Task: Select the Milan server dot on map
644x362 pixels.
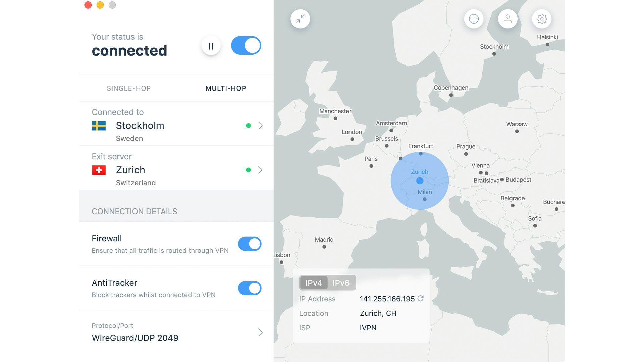Action: click(x=425, y=199)
